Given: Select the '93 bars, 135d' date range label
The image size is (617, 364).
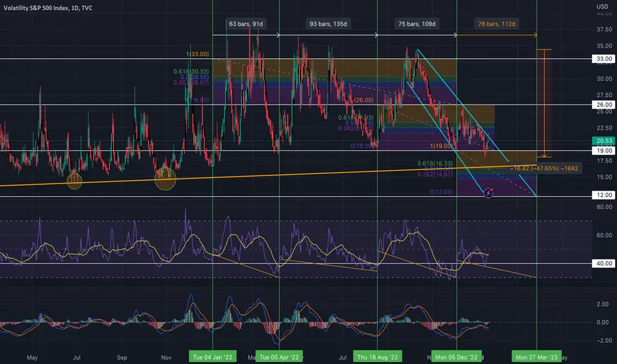Looking at the screenshot, I should (328, 24).
